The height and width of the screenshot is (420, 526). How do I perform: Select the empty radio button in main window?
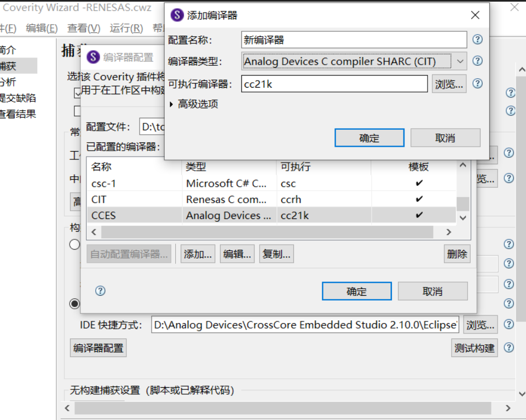[x=74, y=244]
